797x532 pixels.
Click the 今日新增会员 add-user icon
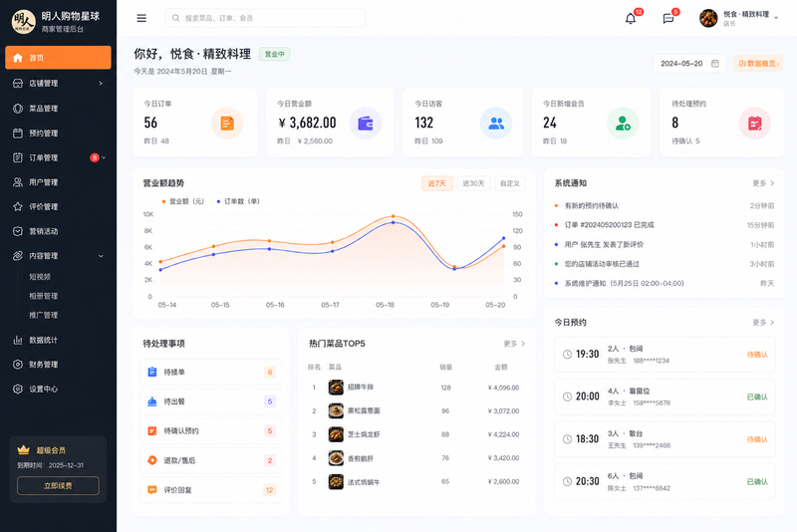623,123
